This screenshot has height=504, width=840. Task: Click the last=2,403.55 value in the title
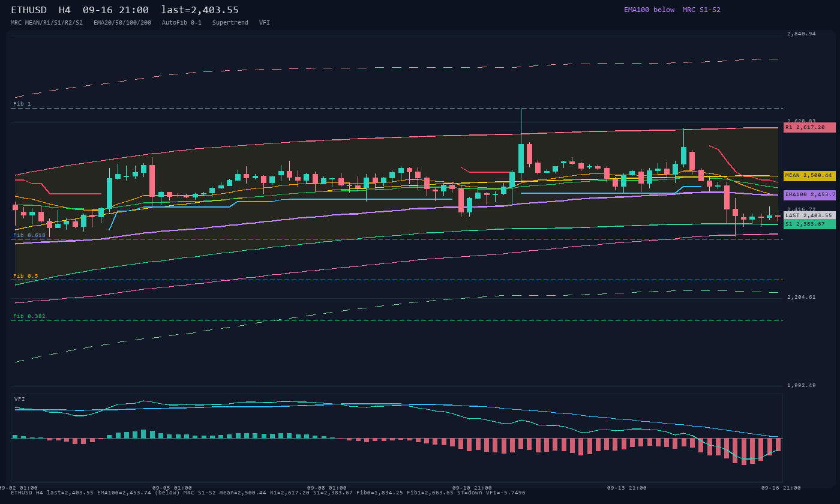coord(200,10)
